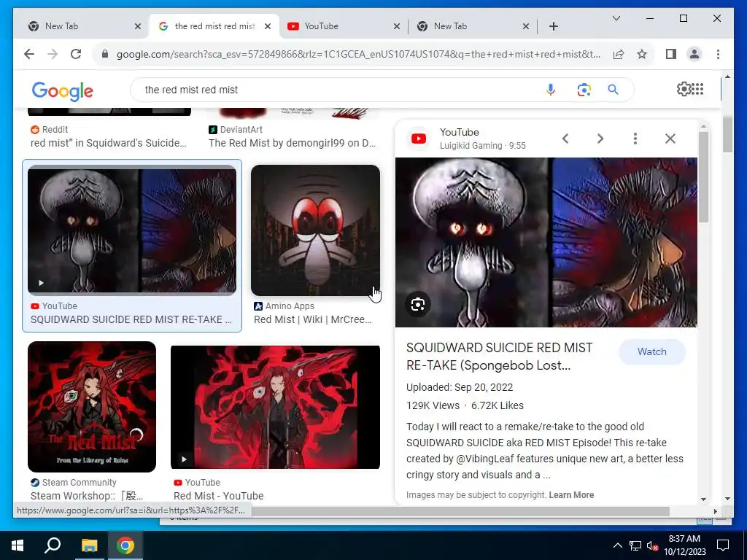Close the 'the red mist' search tab
Screen dimensions: 747x560
click(x=268, y=26)
